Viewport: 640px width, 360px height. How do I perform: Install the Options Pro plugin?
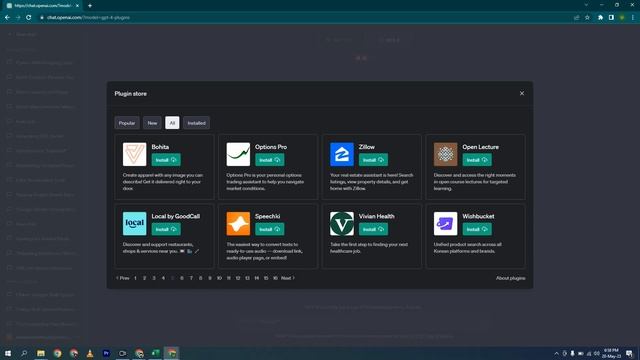click(269, 160)
